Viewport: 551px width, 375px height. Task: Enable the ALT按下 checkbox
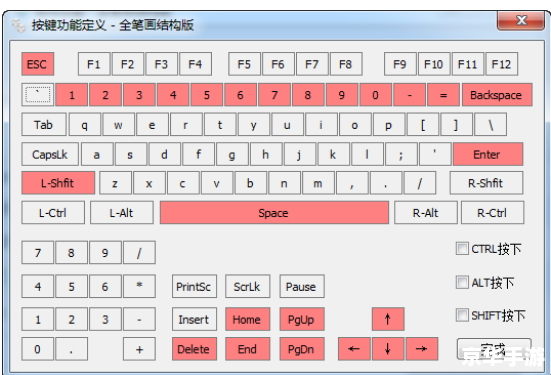(462, 282)
